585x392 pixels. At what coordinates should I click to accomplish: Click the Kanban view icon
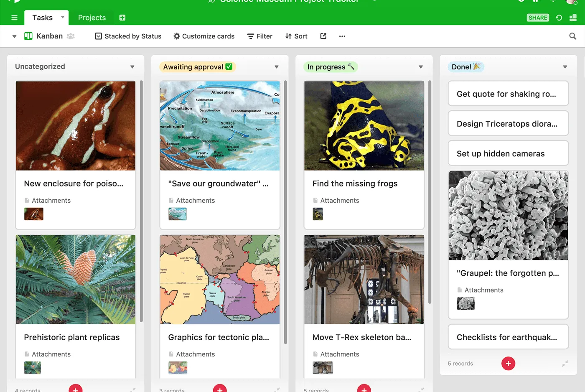click(x=28, y=36)
